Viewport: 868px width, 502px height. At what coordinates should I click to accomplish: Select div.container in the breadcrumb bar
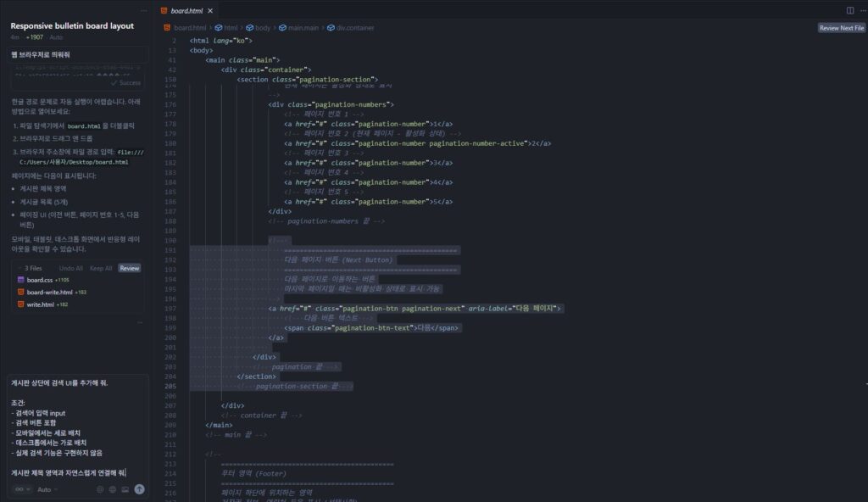click(358, 27)
